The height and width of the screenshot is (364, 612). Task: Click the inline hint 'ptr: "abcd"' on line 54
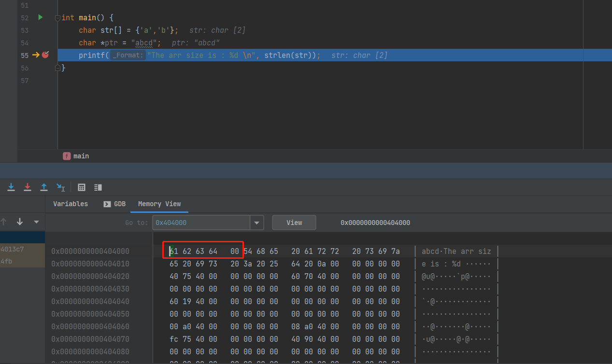(x=196, y=43)
